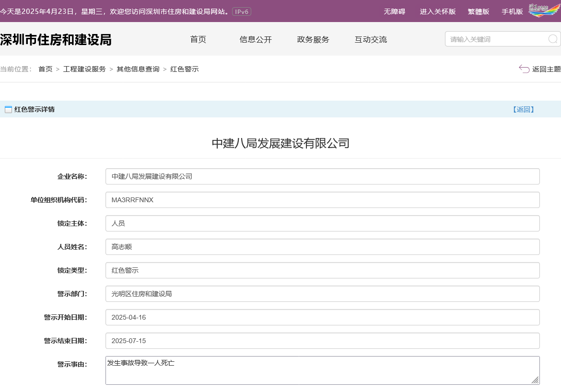Open 互动交流 in the navigation bar
This screenshot has width=561, height=392.
371,40
